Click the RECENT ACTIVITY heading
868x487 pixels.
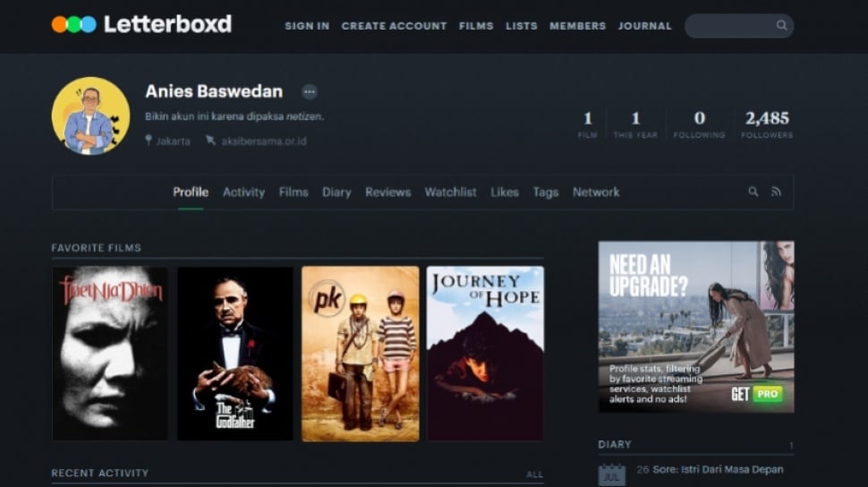[99, 474]
